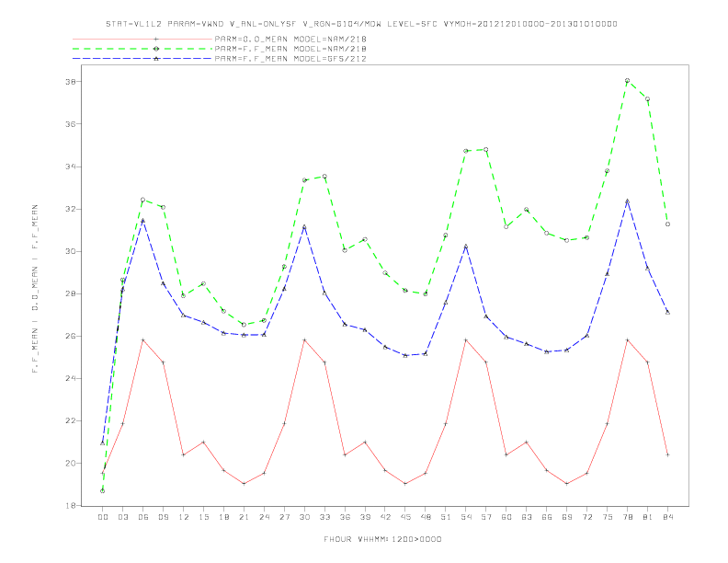Click y-axis tick label 28
Image resolution: width=728 pixels, height=563 pixels.
(71, 294)
